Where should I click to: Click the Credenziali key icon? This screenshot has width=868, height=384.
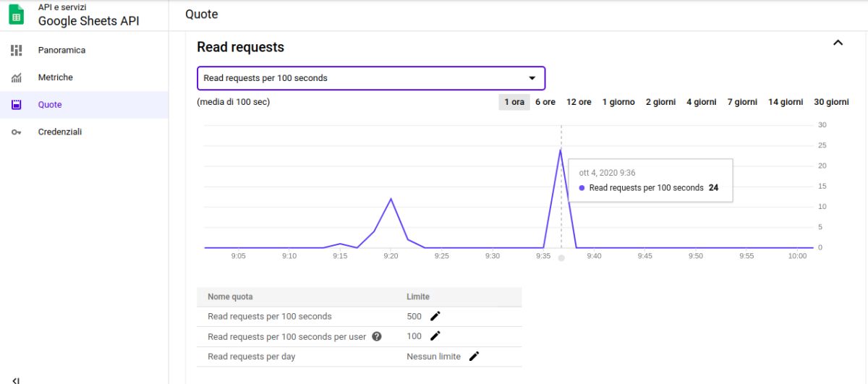(17, 132)
